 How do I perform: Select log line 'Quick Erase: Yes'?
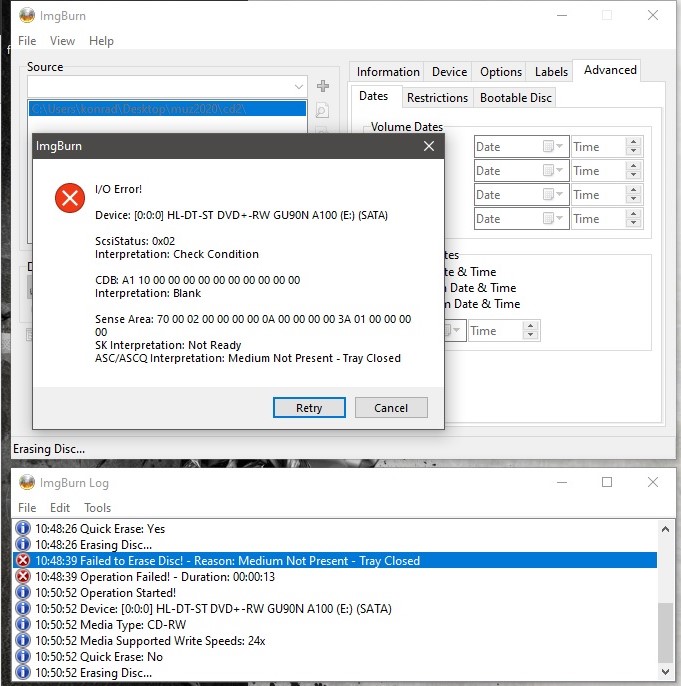point(335,528)
